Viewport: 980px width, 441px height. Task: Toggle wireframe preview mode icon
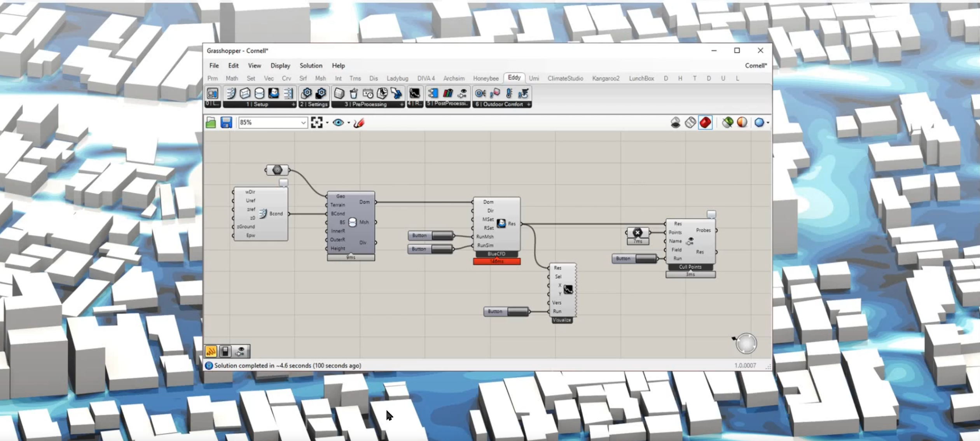coord(690,122)
